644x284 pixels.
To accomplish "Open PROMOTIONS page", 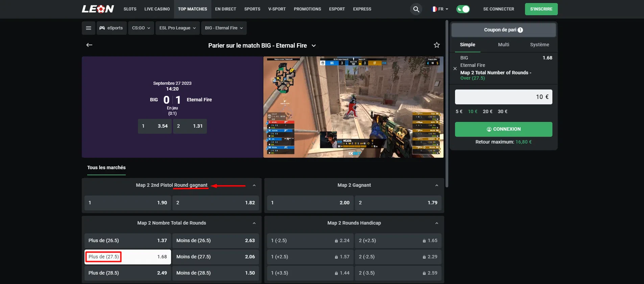I will click(307, 9).
